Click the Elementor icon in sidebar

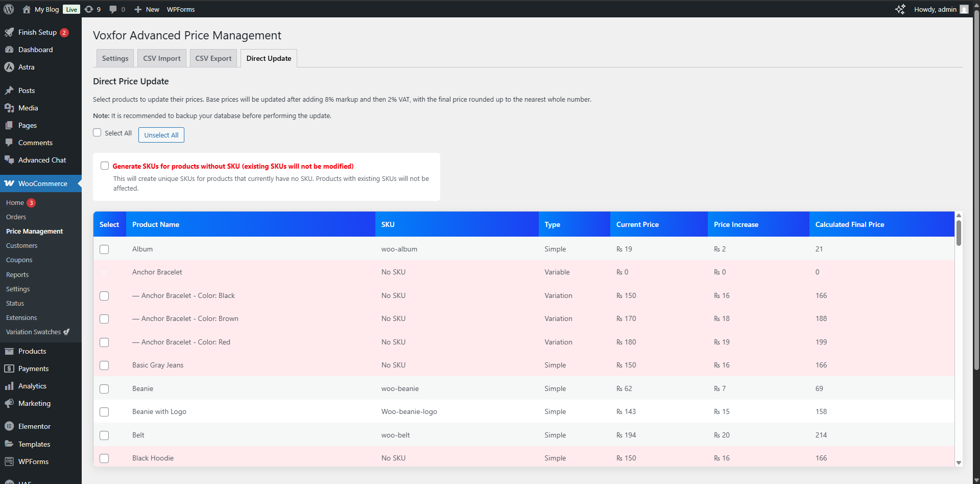9,426
